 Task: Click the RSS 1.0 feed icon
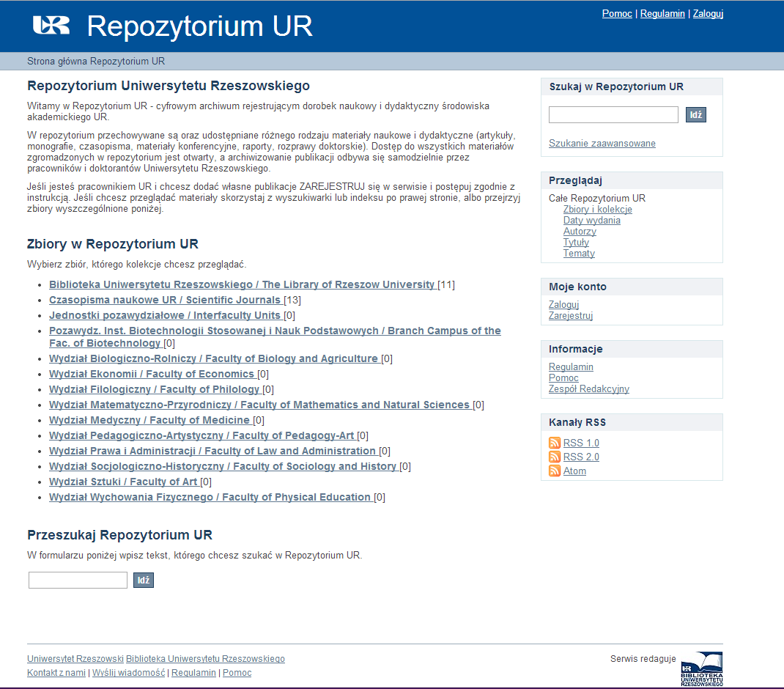click(x=555, y=443)
